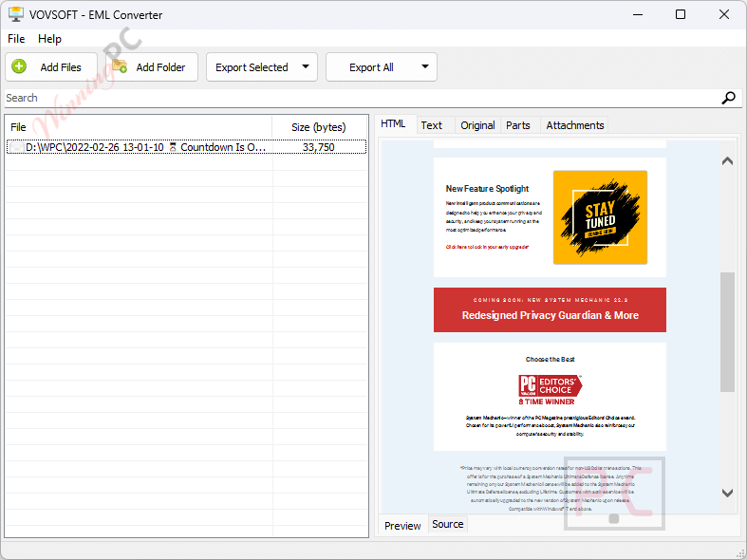Select the Preview tab at bottom
747x560 pixels.
pos(402,526)
